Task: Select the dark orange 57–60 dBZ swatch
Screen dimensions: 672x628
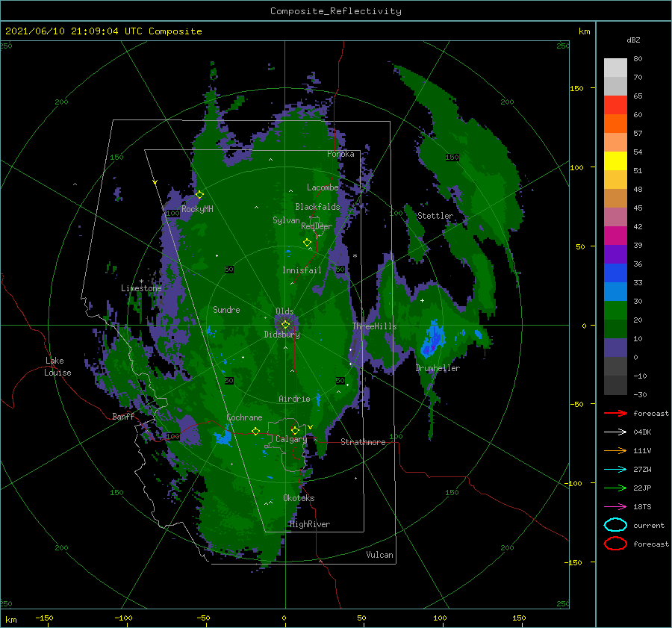Action: click(x=615, y=123)
